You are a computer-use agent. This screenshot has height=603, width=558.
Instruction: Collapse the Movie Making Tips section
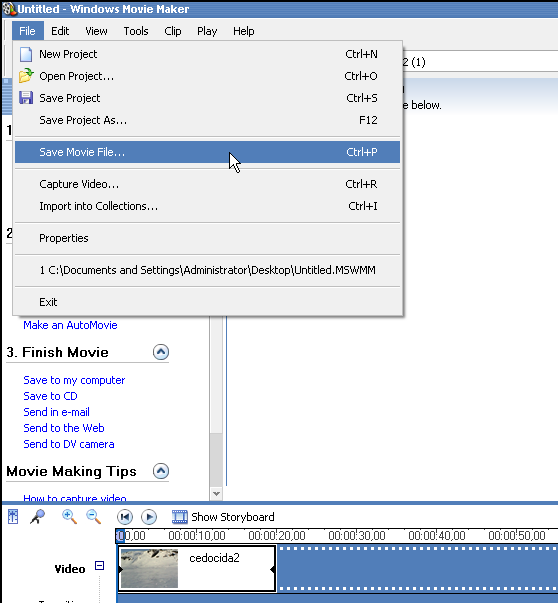pos(161,471)
